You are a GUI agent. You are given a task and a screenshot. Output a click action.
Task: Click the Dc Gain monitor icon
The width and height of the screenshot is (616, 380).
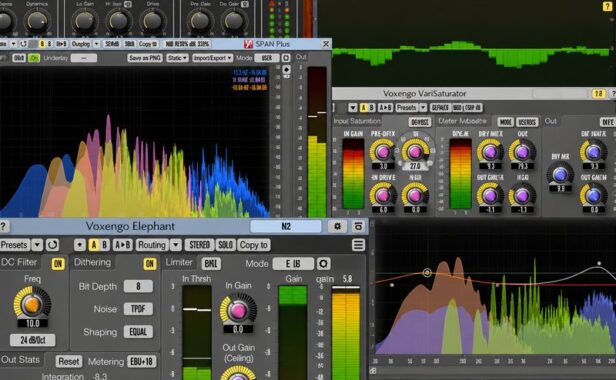tap(245, 4)
